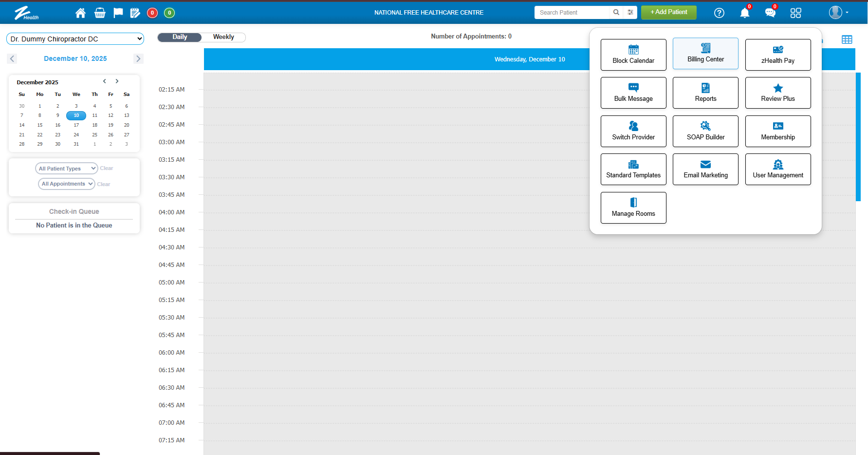
Task: Click the help question mark icon
Action: pyautogui.click(x=719, y=13)
